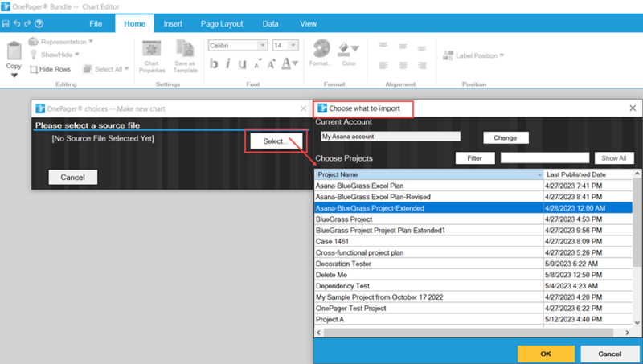
Task: Switch to the View tab
Action: coord(308,24)
